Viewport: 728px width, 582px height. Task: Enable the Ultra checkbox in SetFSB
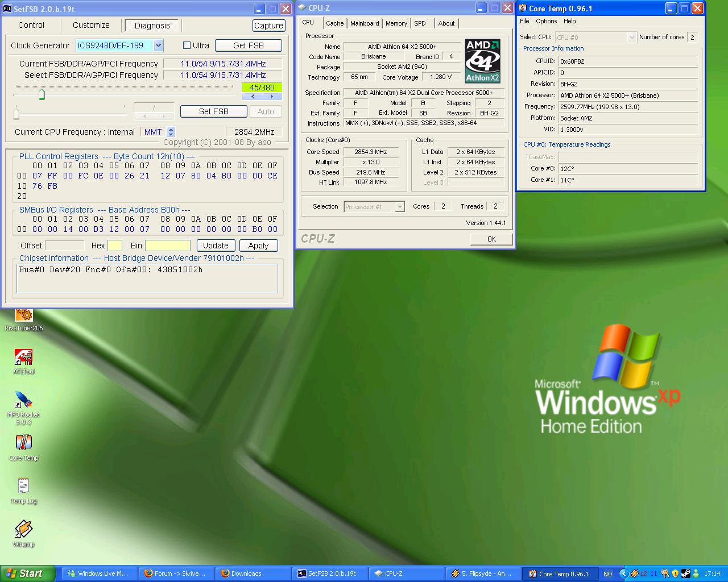pos(187,45)
